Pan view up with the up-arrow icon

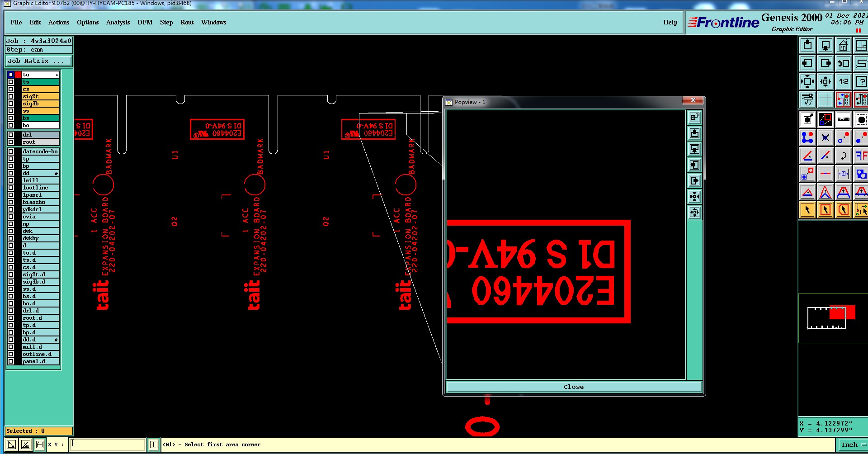[x=807, y=45]
